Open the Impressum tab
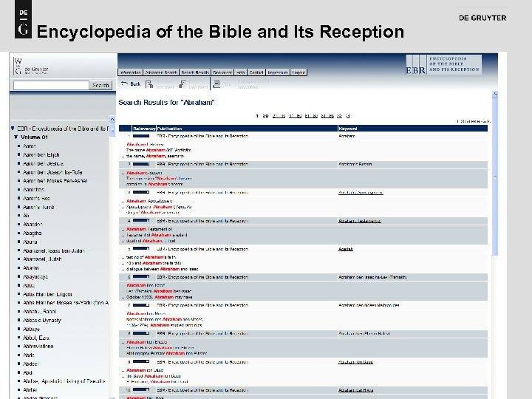The image size is (532, 399). pos(278,72)
